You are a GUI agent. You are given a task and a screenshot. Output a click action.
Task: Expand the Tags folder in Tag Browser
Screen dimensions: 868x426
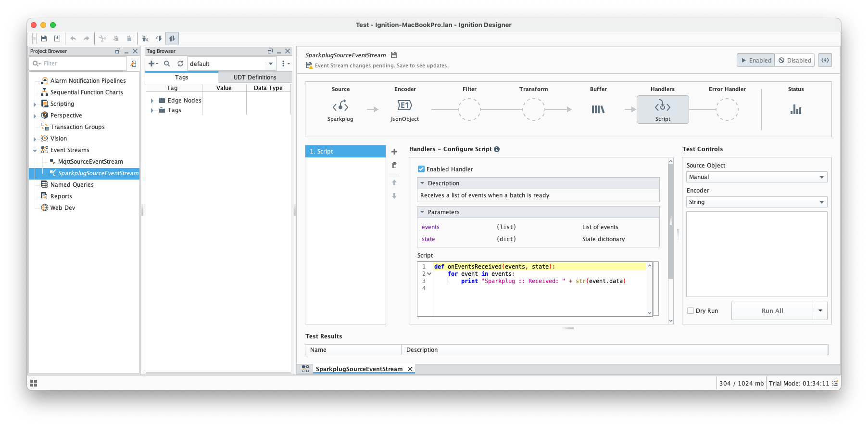[152, 110]
